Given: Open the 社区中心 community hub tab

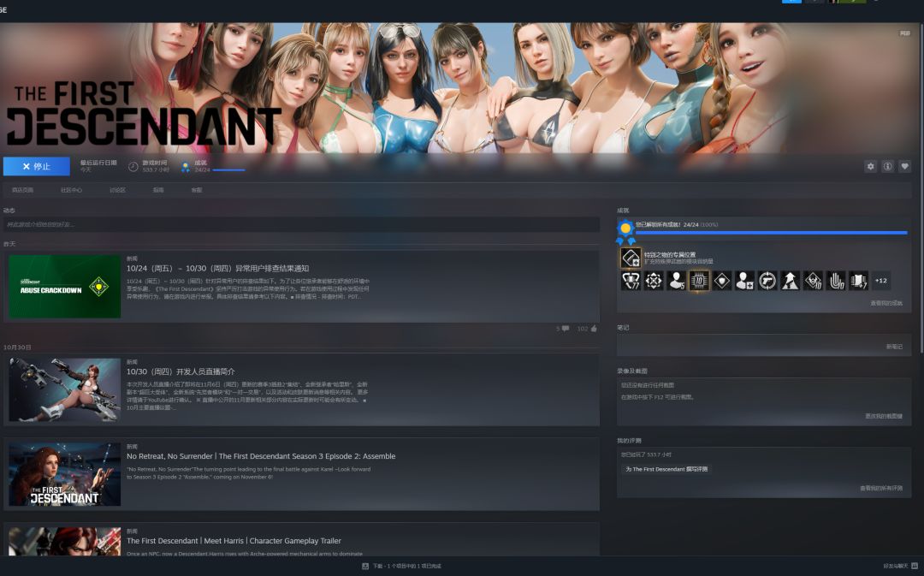Looking at the screenshot, I should pos(71,190).
